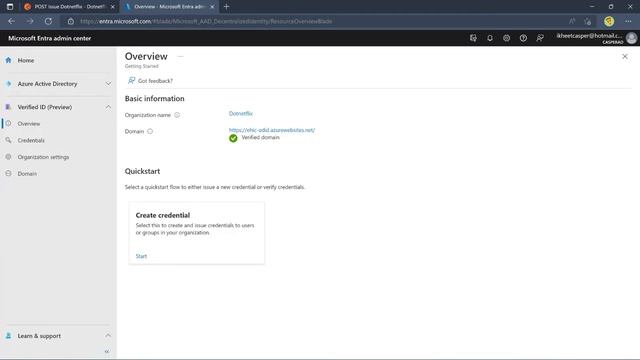Open the browser tab actions menu icon

10,7
